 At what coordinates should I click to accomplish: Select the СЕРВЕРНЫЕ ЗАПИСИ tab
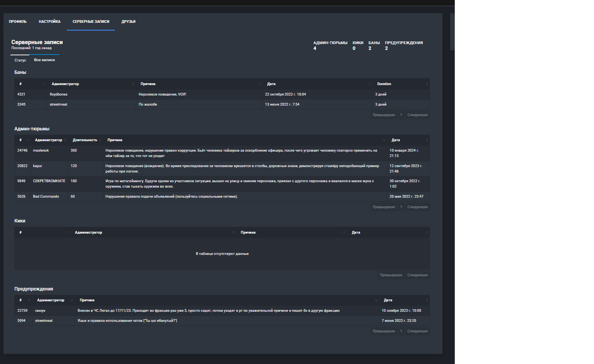pyautogui.click(x=91, y=22)
